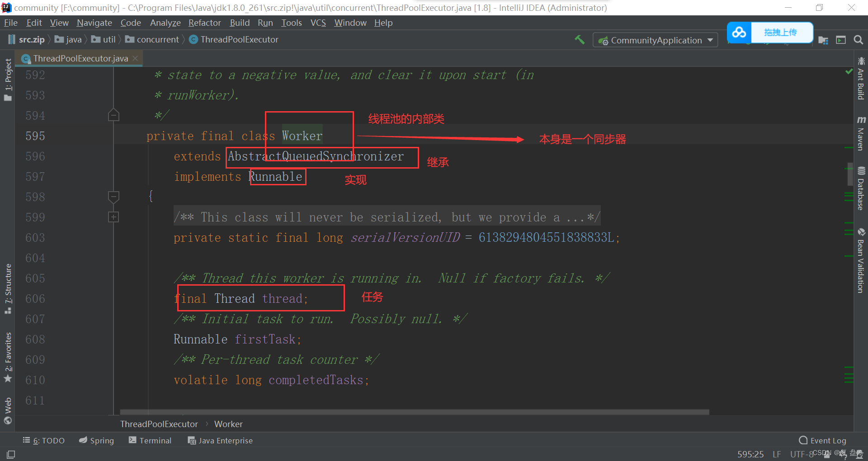Viewport: 868px width, 461px height.
Task: Open the Refactor menu
Action: coord(204,23)
